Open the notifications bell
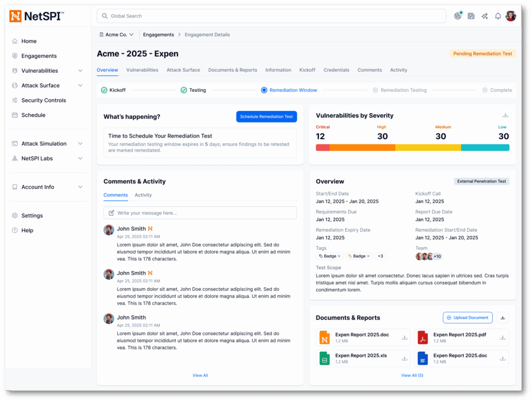The image size is (532, 401). point(498,16)
